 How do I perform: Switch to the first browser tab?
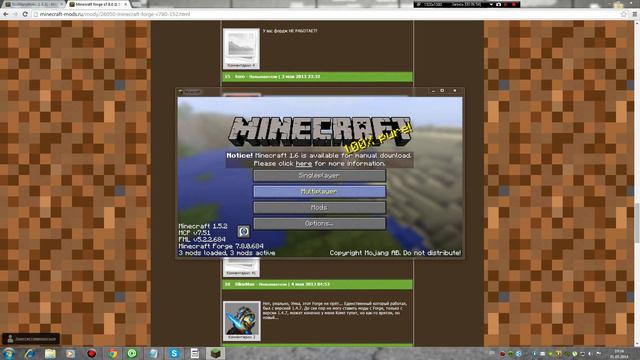[33, 4]
